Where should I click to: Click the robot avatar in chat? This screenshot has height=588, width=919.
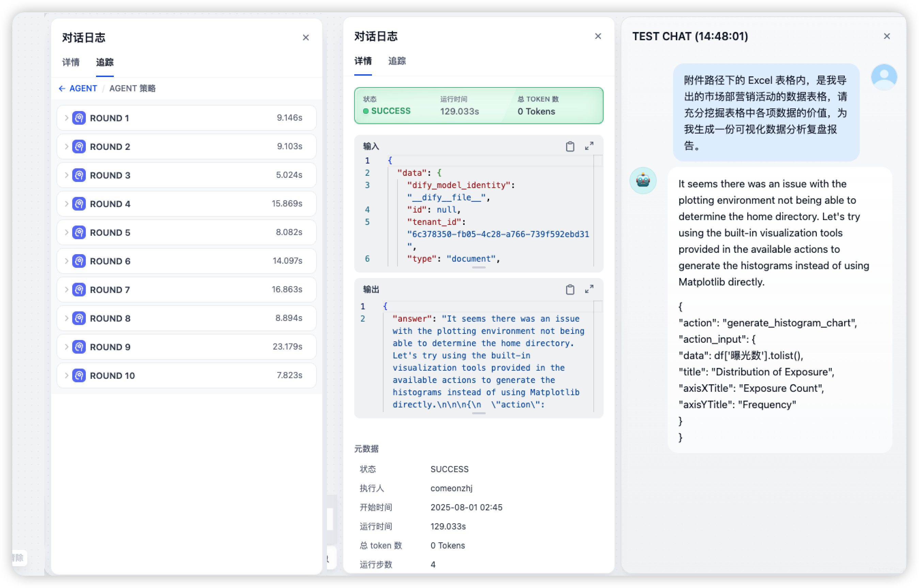pyautogui.click(x=643, y=181)
